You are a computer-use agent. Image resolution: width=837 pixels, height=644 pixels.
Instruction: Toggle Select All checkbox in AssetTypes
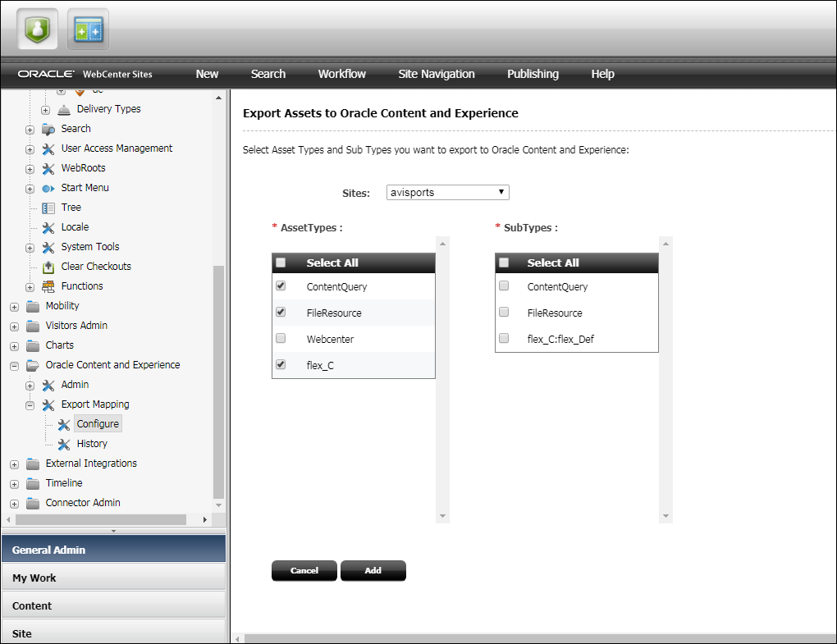pos(281,263)
